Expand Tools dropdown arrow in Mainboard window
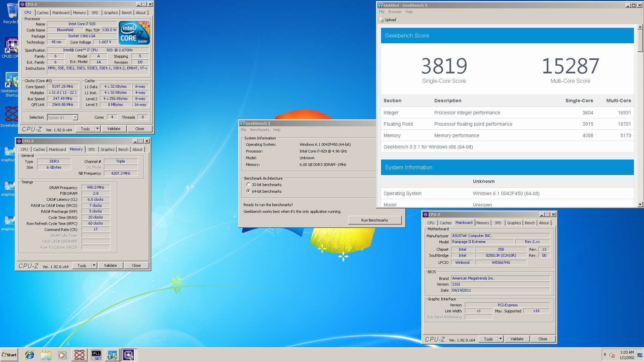The width and height of the screenshot is (644, 362). [500, 339]
